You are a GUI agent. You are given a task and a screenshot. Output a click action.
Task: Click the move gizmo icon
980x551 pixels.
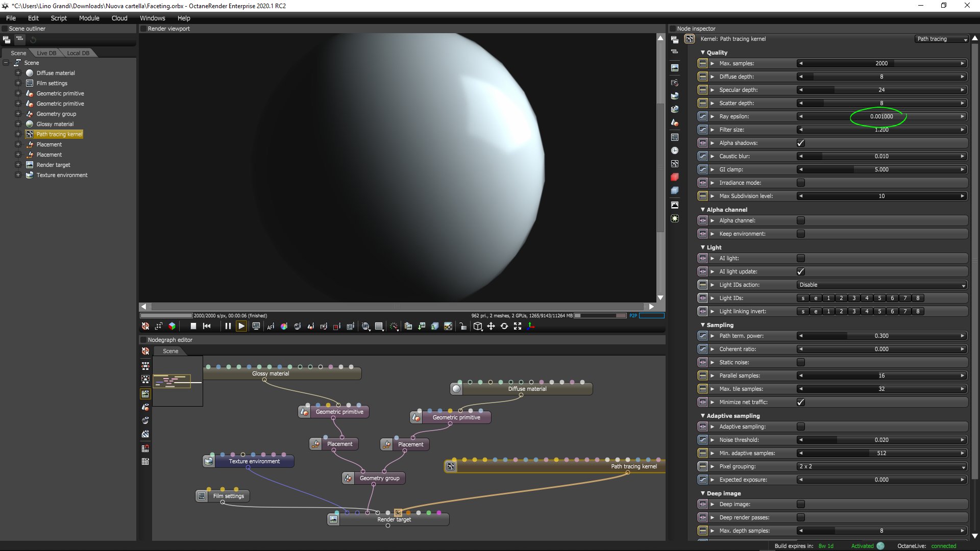(491, 326)
